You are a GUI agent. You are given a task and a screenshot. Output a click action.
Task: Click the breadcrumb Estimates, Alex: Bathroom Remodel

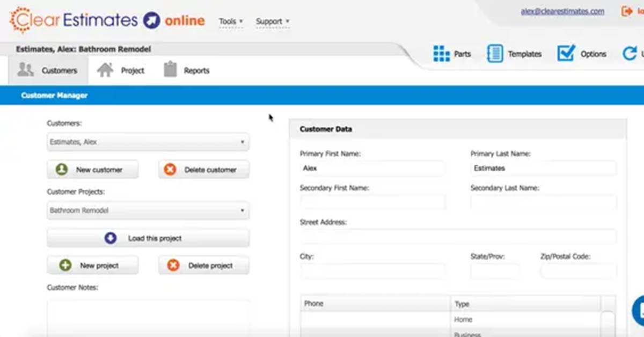tap(83, 49)
